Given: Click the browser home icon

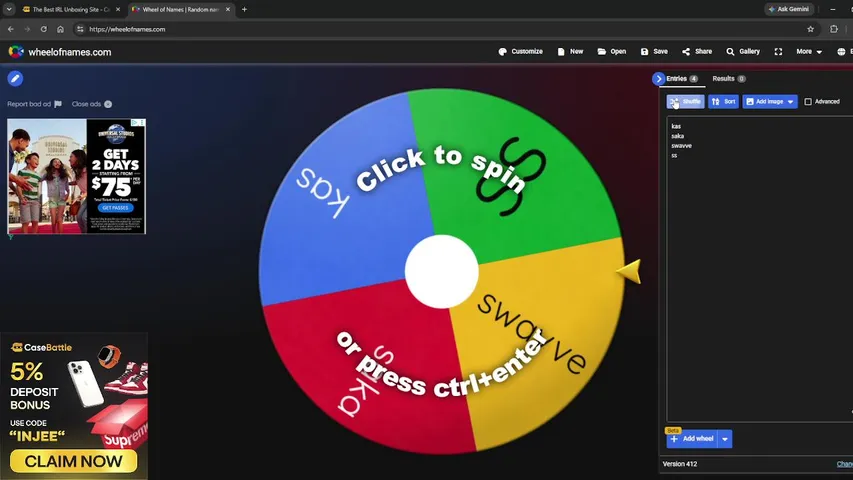Looking at the screenshot, I should coord(60,29).
